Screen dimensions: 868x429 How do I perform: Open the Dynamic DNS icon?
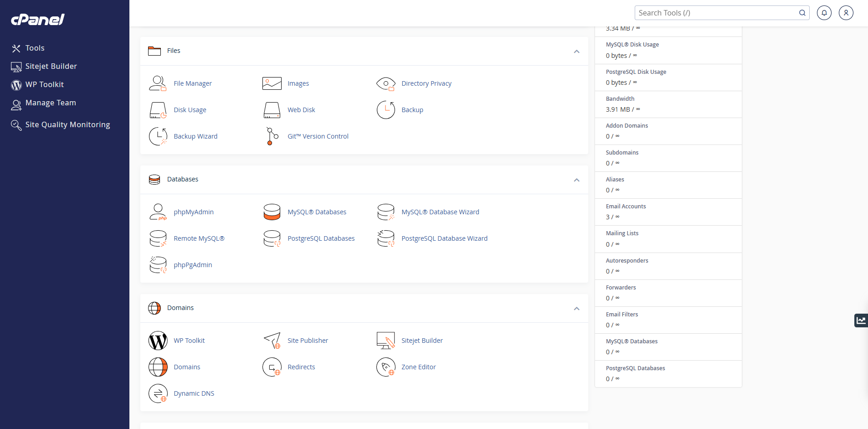(x=158, y=393)
